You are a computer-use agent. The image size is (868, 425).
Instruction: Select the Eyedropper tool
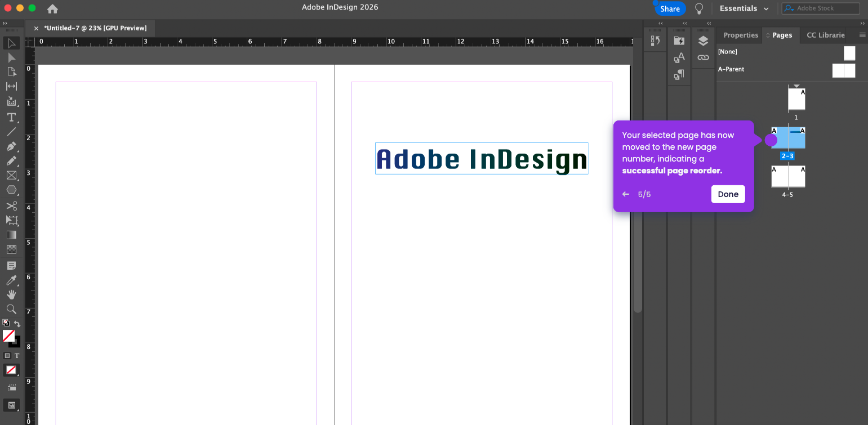[x=11, y=280]
